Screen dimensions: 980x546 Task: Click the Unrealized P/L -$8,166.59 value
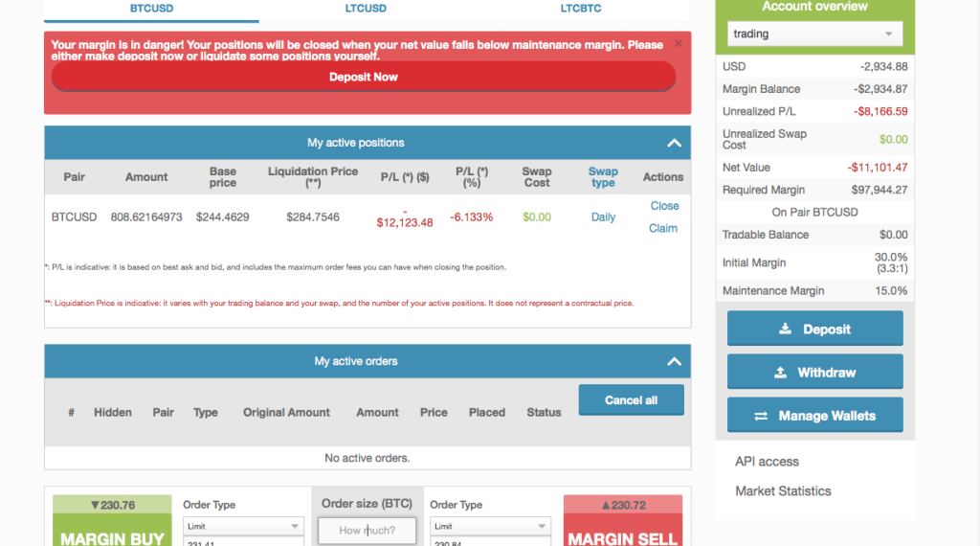(x=880, y=111)
